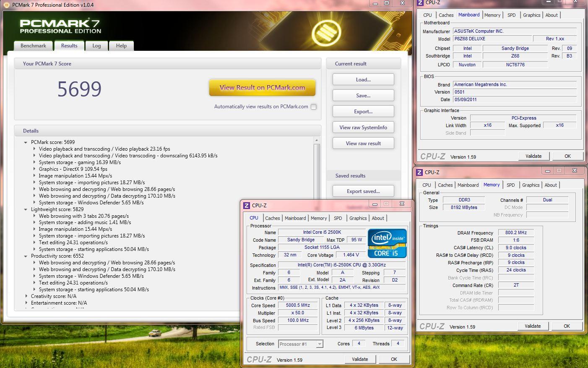Expand the Entertainment score N/A node

[26, 303]
